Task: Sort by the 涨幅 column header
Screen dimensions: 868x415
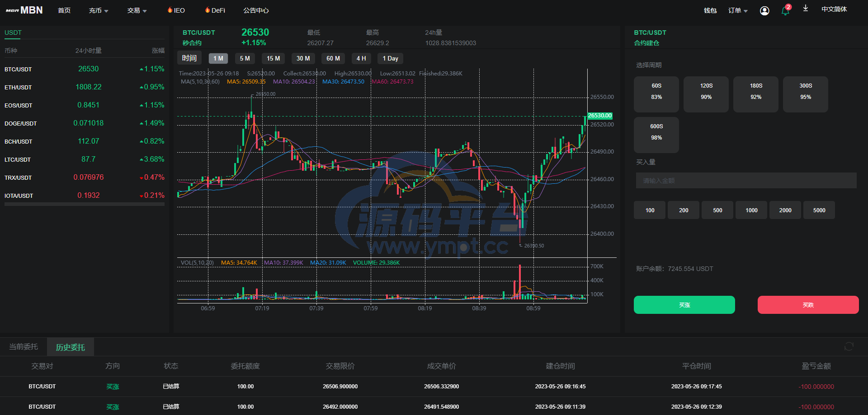Action: coord(158,51)
